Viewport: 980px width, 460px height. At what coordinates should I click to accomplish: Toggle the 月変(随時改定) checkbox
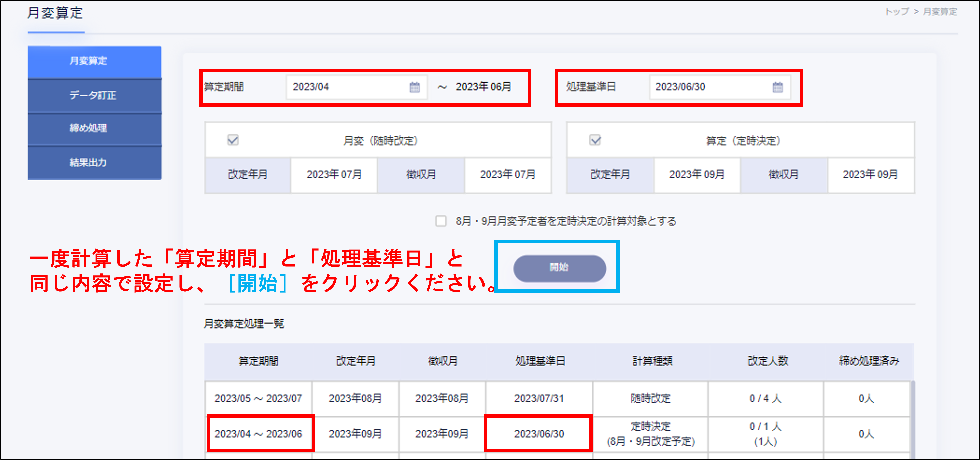(x=233, y=140)
